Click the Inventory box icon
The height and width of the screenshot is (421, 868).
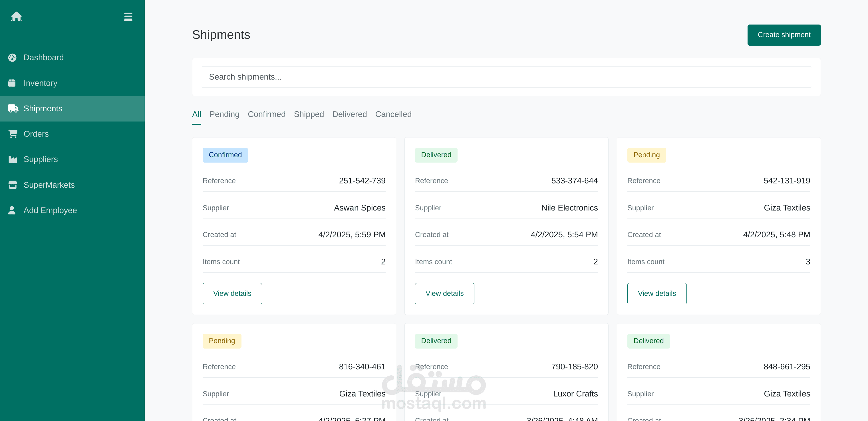point(12,83)
